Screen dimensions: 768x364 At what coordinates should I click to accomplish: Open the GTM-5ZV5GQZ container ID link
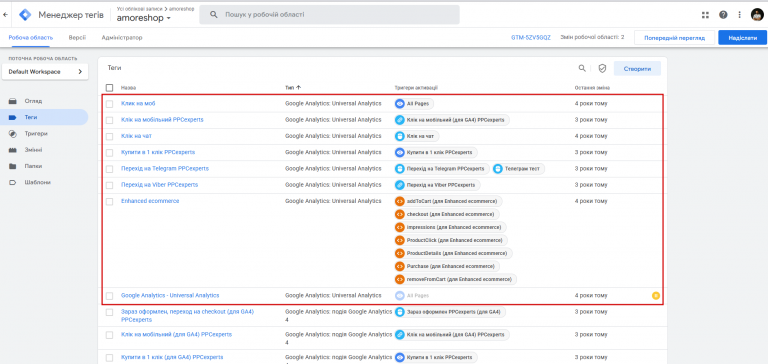coord(531,37)
